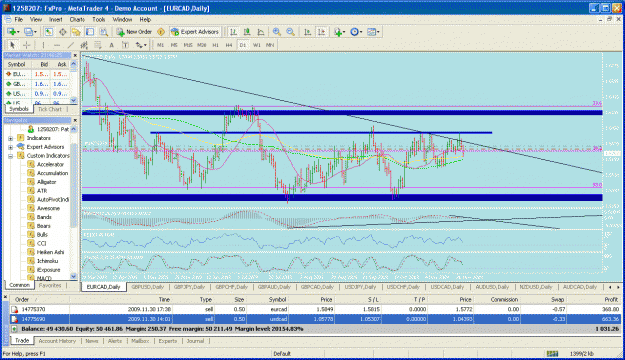This screenshot has height=360, width=625.
Task: Switch to the Journal tab
Action: coord(195,341)
